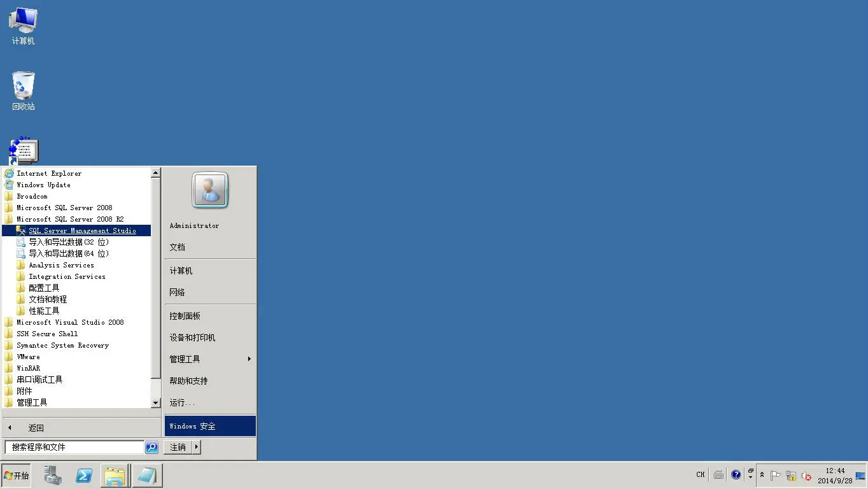Viewport: 868px width, 489px height.
Task: Open the 回收站 recycle bin desktop icon
Action: [24, 91]
